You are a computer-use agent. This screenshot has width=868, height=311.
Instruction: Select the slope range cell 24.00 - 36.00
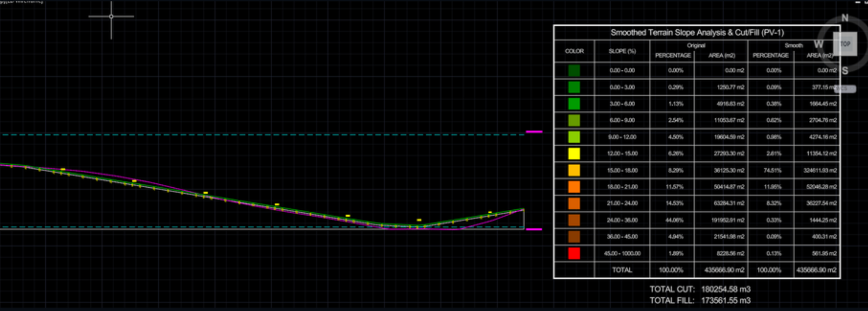click(x=622, y=220)
